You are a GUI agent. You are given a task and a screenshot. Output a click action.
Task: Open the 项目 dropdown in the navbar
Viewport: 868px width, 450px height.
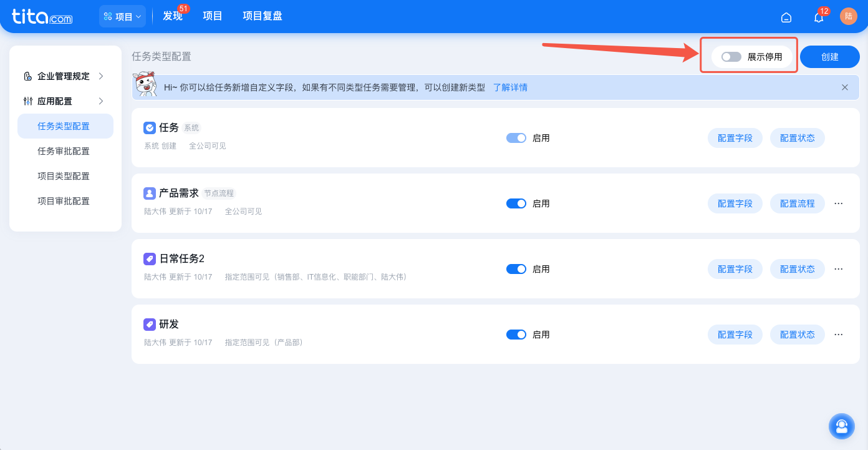(122, 16)
